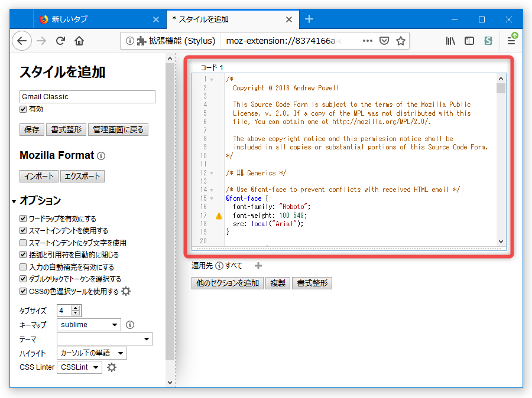This screenshot has height=398, width=532.
Task: Fold code at line 12 arrow
Action: pos(212,173)
